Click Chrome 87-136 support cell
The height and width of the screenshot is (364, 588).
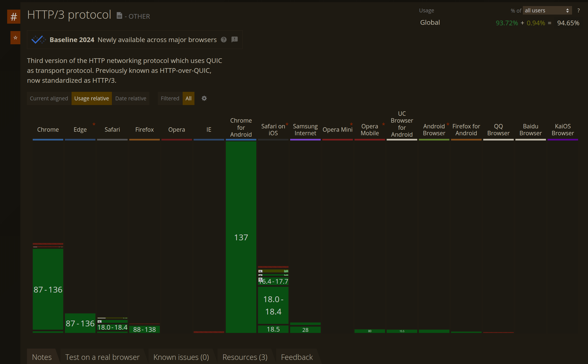click(48, 289)
